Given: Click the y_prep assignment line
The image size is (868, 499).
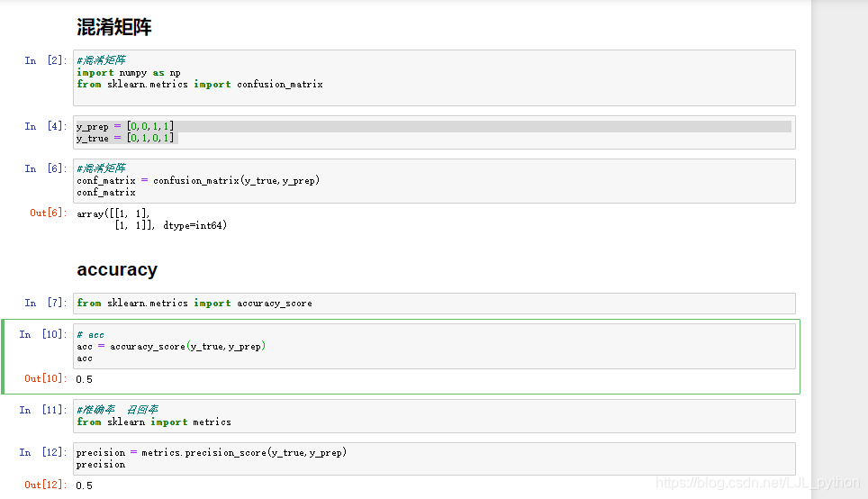Looking at the screenshot, I should point(125,126).
